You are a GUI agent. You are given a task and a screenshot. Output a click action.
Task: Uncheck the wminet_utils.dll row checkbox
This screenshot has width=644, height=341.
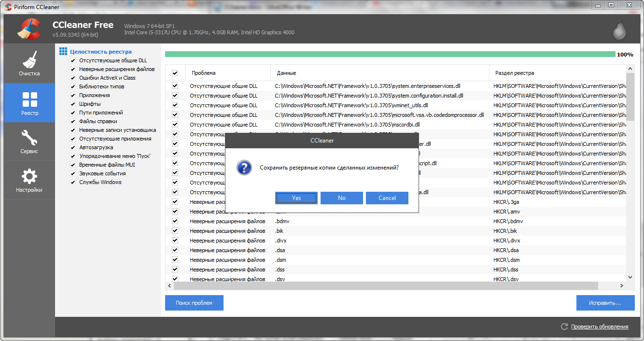(175, 105)
